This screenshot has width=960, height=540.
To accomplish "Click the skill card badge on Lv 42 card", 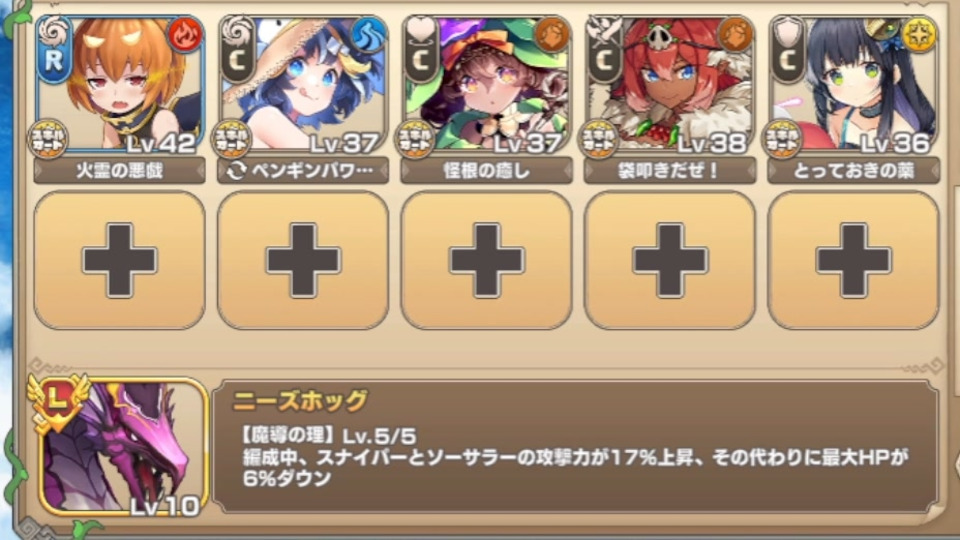I will (48, 139).
